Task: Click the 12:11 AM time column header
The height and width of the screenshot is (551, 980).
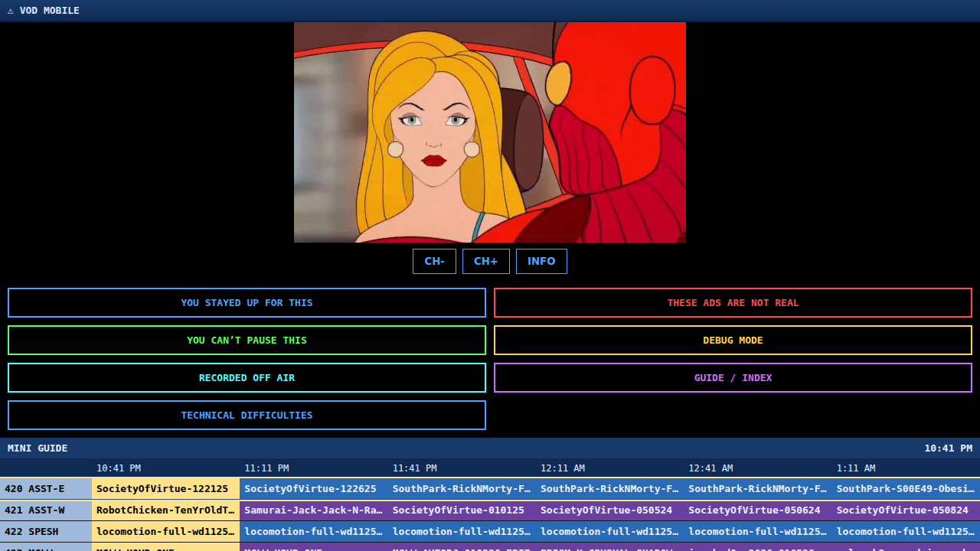Action: 563,468
